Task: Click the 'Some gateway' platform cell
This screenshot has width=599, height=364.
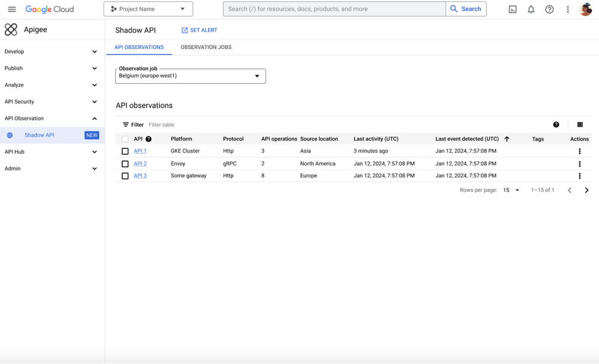Action: tap(189, 176)
